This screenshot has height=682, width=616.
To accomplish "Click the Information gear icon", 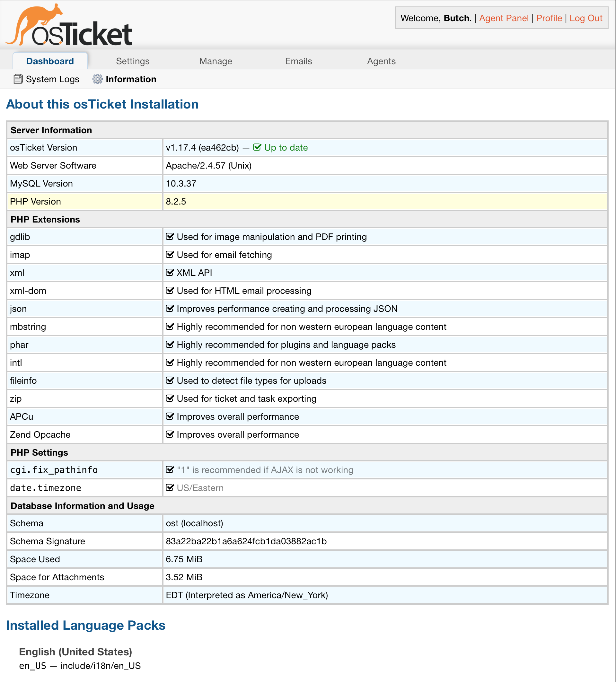I will (98, 79).
